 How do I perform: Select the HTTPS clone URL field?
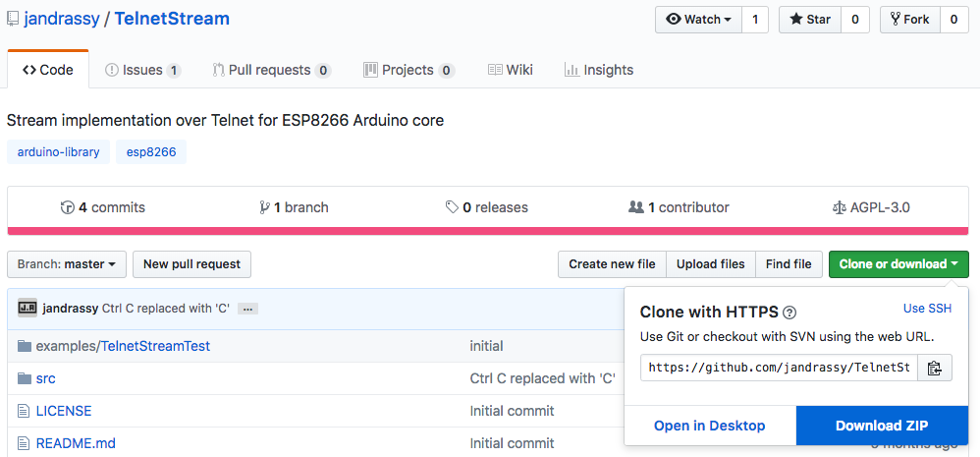778,369
